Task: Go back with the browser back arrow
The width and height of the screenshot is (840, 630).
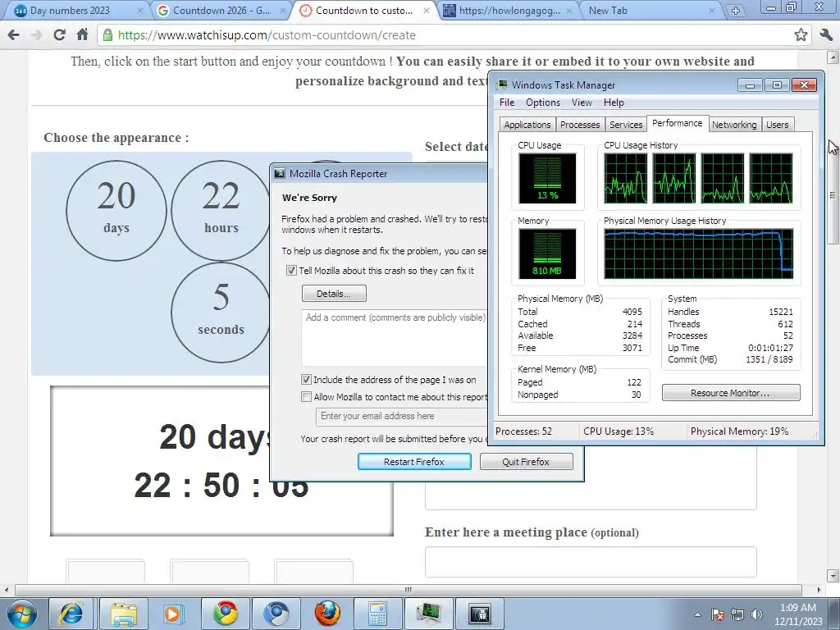Action: tap(14, 35)
